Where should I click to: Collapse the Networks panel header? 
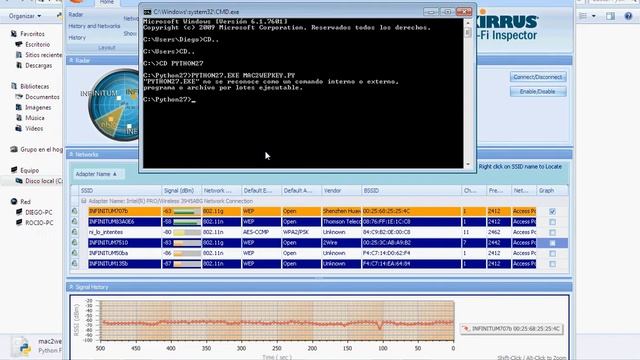[x=71, y=154]
